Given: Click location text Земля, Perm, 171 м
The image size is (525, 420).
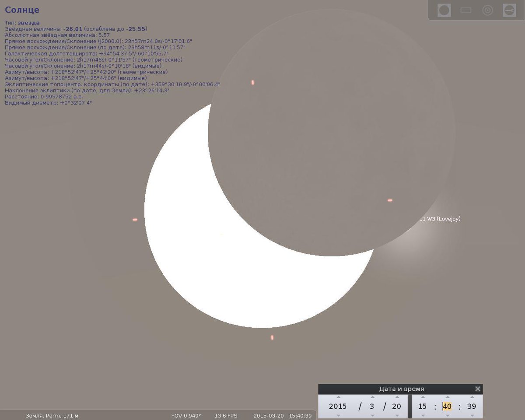Looking at the screenshot, I should pos(52,416).
